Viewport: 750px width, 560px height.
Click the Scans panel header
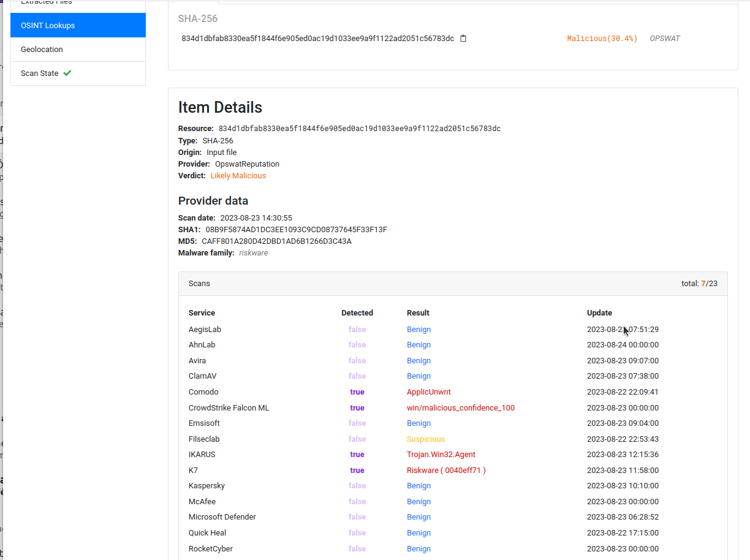pos(453,284)
